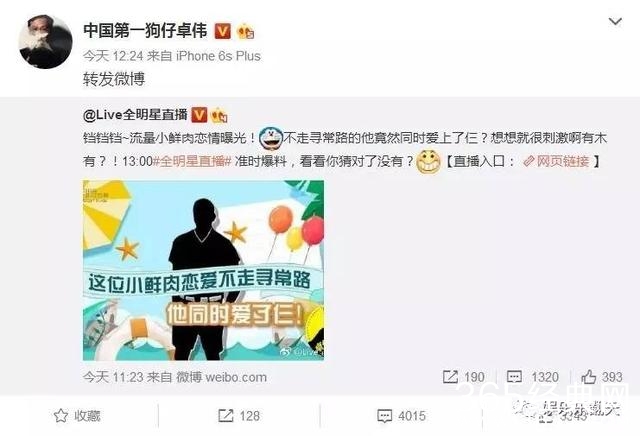Follow the 网页链接 web link
This screenshot has width=640, height=436.
(556, 161)
